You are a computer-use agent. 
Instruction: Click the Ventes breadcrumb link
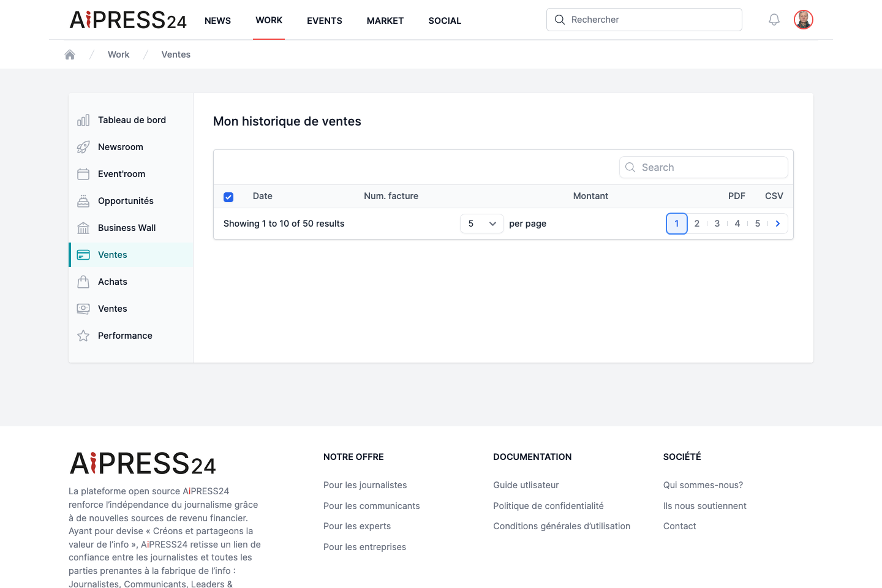tap(176, 55)
